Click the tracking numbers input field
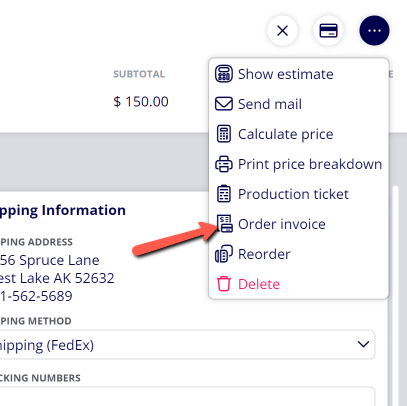This screenshot has width=407, height=406. coord(186,396)
